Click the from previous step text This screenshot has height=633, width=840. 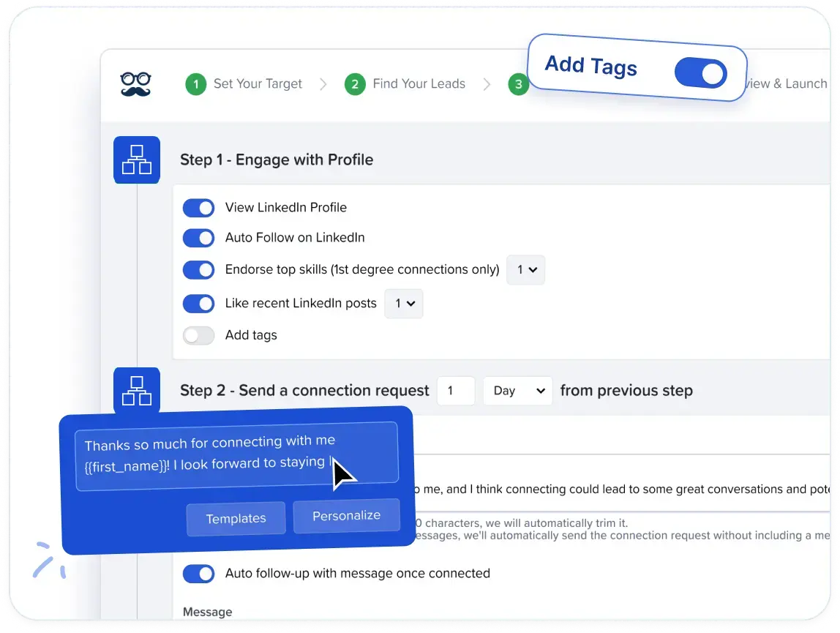click(x=626, y=390)
